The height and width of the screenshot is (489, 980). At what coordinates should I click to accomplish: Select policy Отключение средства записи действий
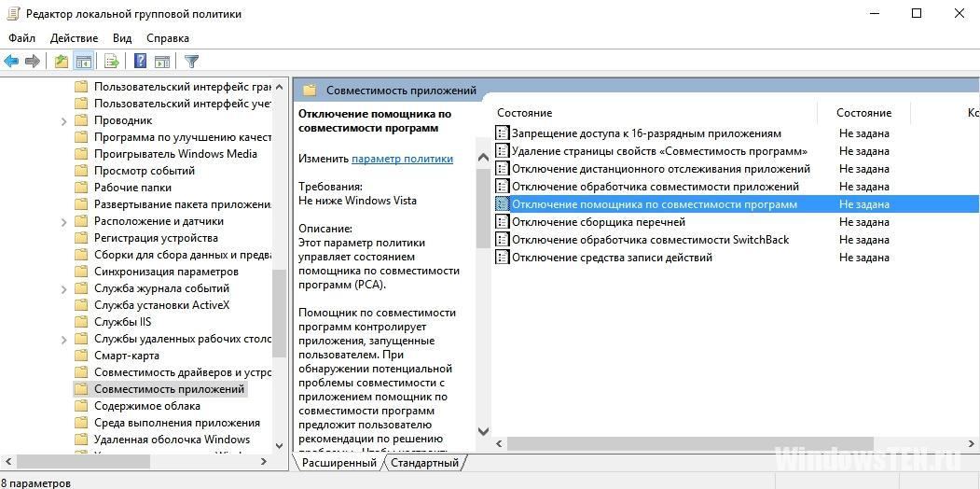[612, 257]
